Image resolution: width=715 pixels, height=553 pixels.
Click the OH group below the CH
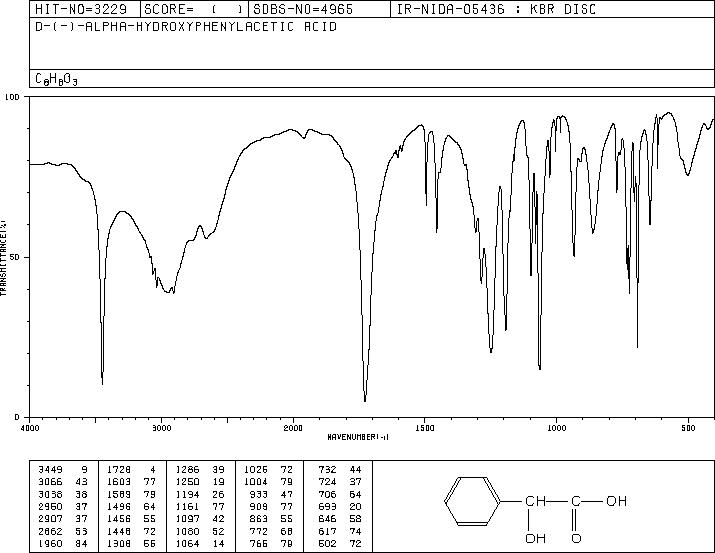[535, 538]
